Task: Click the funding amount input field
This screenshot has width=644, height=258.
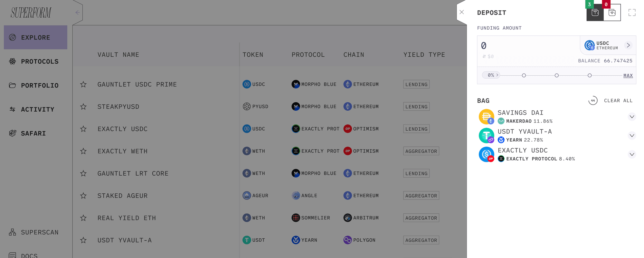Action: (528, 46)
